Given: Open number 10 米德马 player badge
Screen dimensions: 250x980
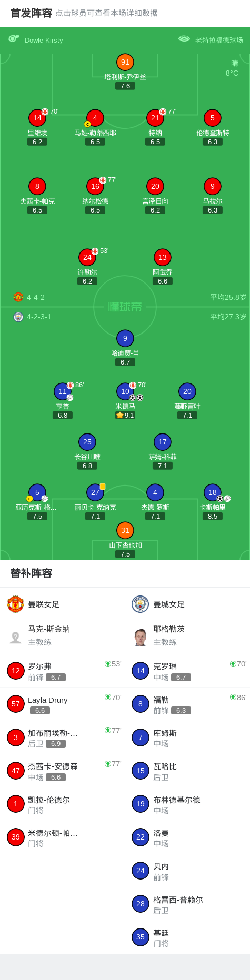Looking at the screenshot, I should (125, 391).
